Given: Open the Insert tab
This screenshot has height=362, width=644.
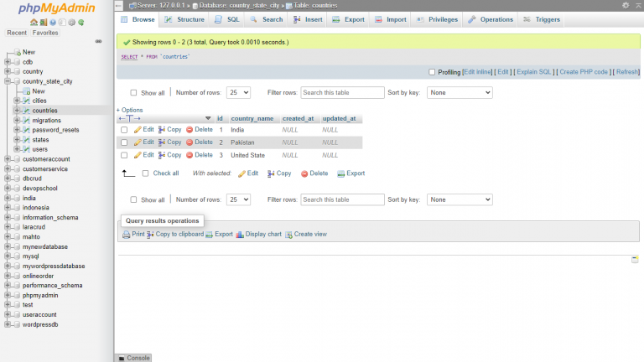Looking at the screenshot, I should 308,19.
